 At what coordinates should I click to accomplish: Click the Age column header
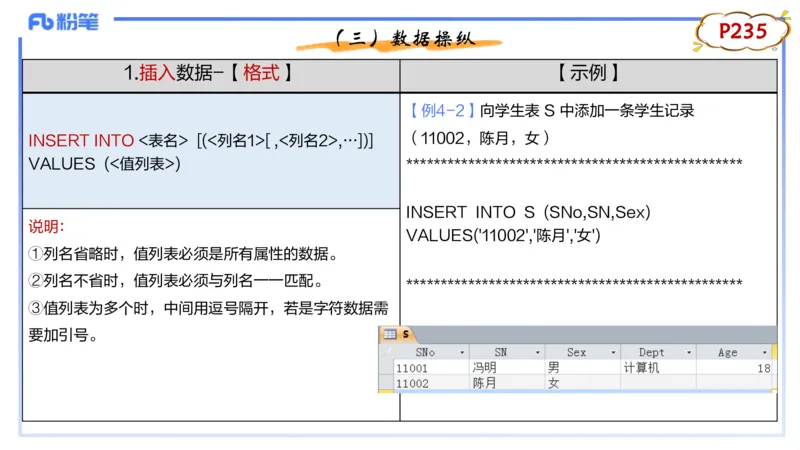(x=734, y=352)
